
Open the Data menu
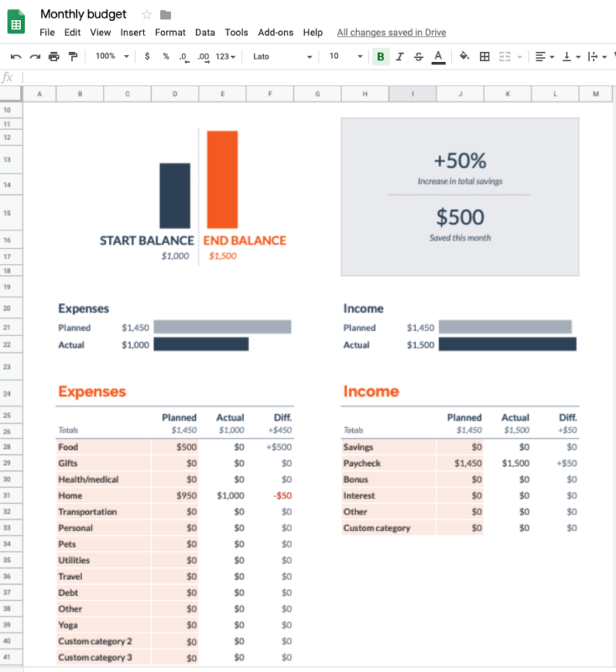click(x=204, y=33)
